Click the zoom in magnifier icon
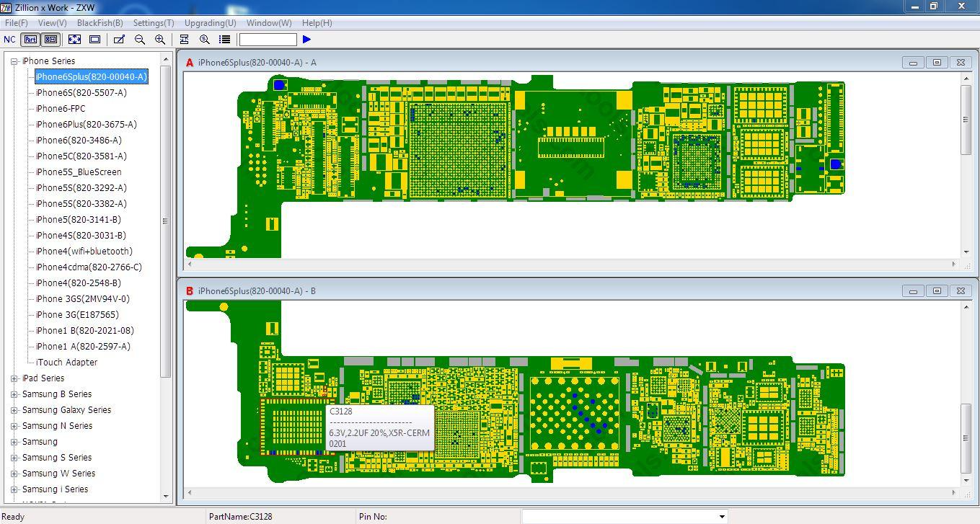Viewport: 980px width, 524px height. click(160, 40)
